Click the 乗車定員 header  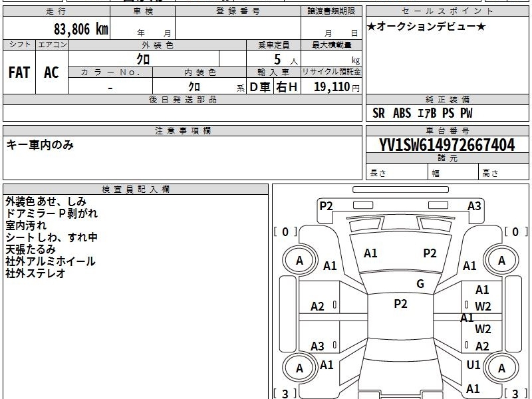(x=273, y=45)
